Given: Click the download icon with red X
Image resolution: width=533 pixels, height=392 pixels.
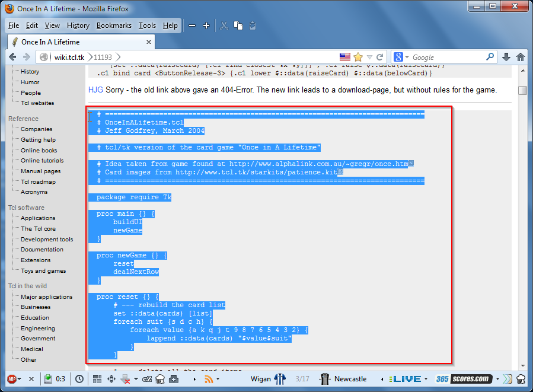Looking at the screenshot, I should pyautogui.click(x=126, y=379).
